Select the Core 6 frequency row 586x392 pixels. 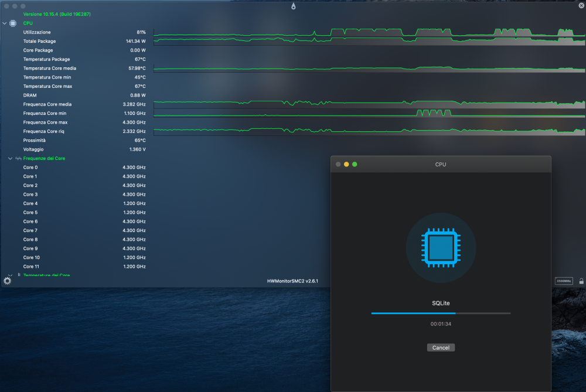click(x=84, y=221)
